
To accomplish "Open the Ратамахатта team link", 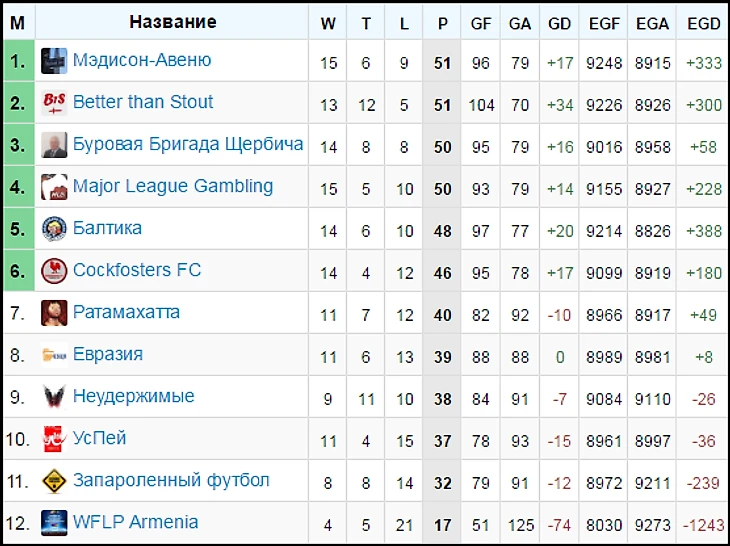I will point(126,312).
